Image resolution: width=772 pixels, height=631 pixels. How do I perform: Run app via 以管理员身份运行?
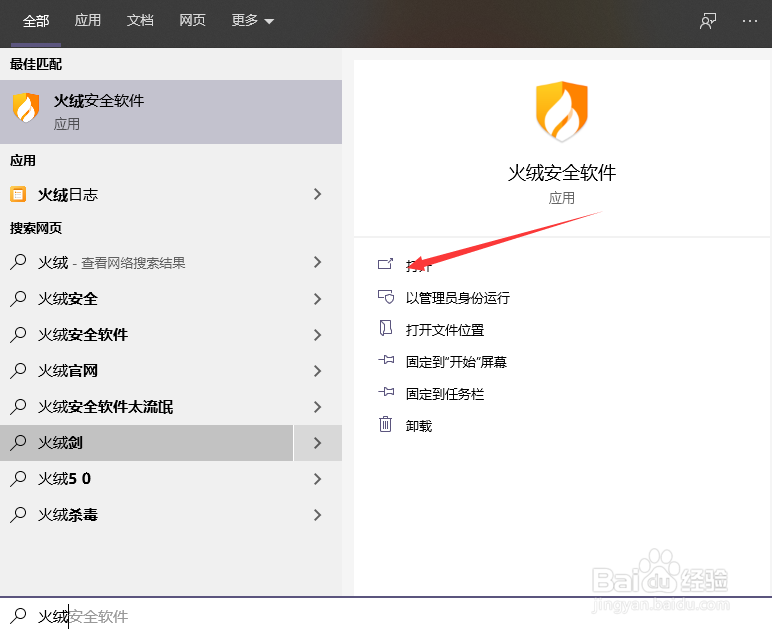pyautogui.click(x=457, y=298)
